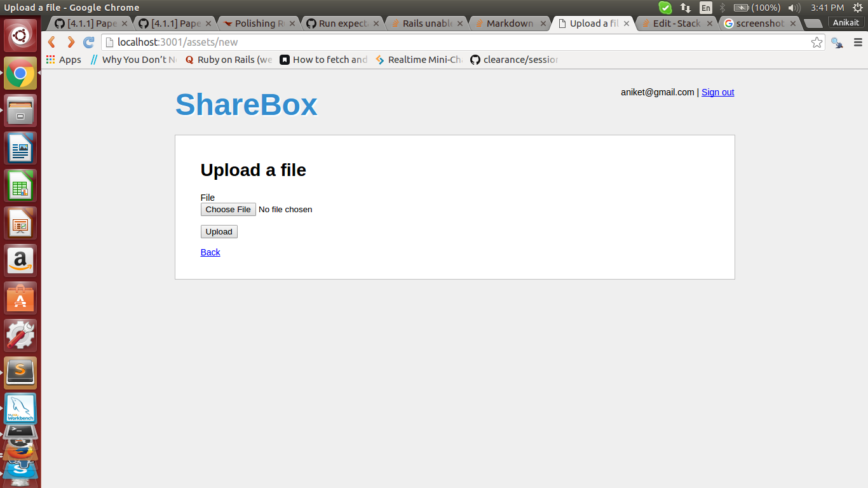Open MySQL Workbench from the launcher
Image resolution: width=868 pixels, height=488 pixels.
point(20,409)
